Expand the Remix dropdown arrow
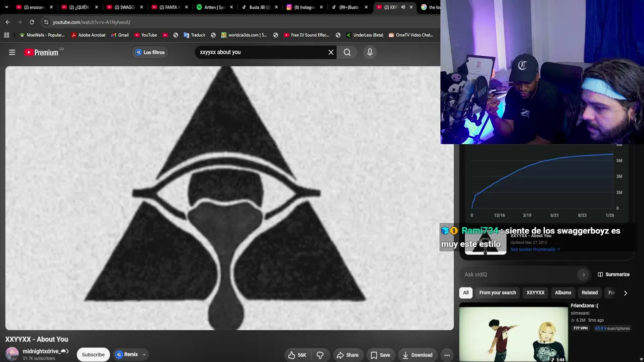The height and width of the screenshot is (362, 644). 144,354
